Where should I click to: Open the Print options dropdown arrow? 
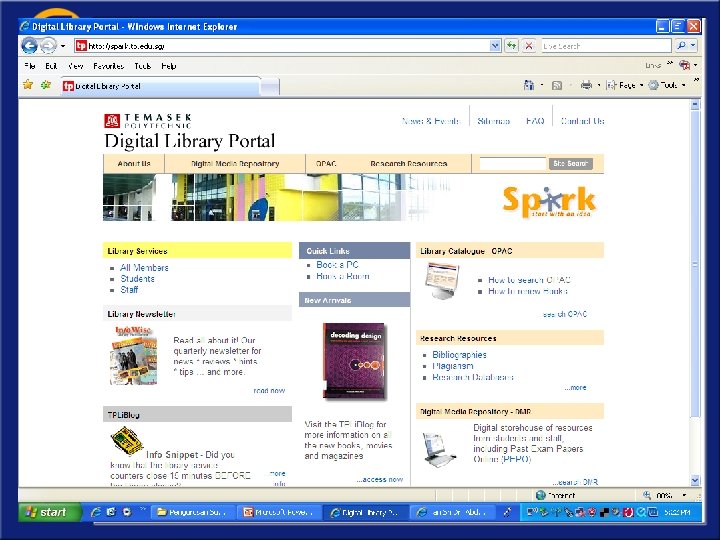599,85
